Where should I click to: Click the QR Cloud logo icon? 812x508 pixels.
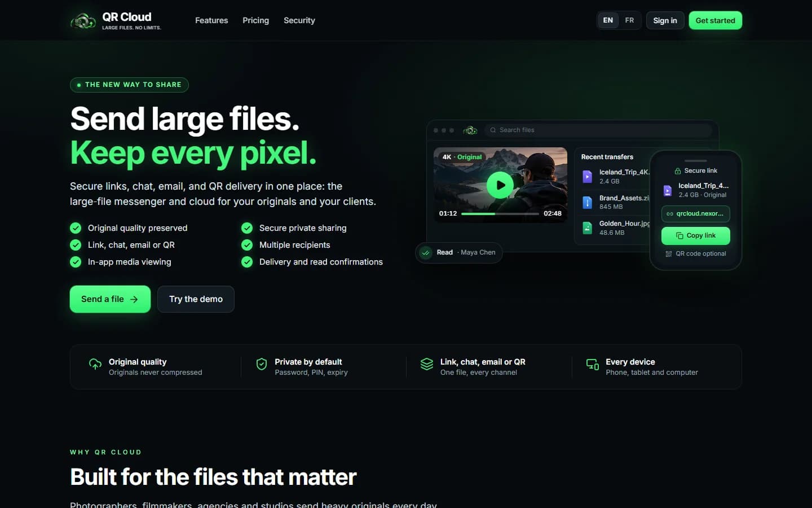click(x=83, y=21)
